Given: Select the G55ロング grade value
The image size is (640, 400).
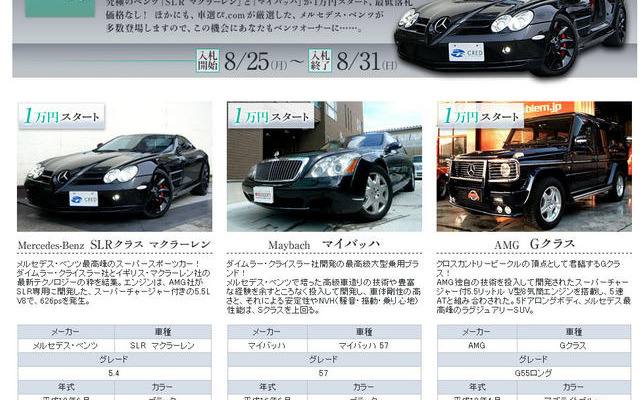Looking at the screenshot, I should click(534, 373).
